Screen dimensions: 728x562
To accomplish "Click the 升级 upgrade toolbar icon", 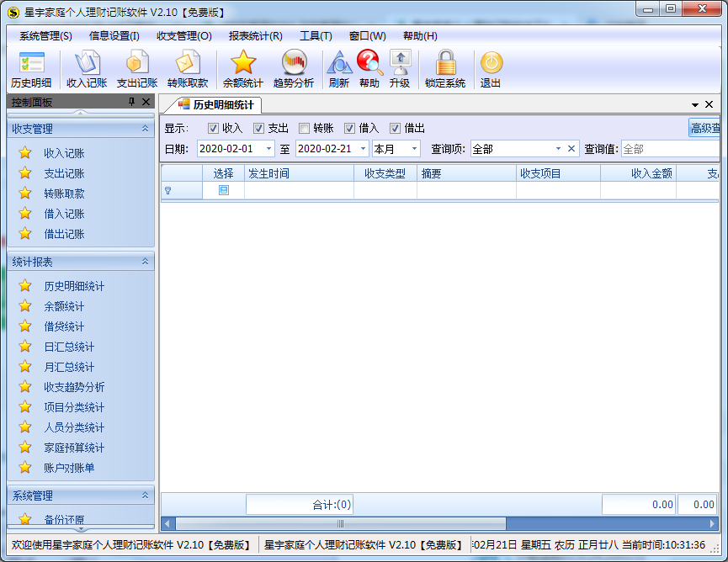I will click(x=400, y=70).
